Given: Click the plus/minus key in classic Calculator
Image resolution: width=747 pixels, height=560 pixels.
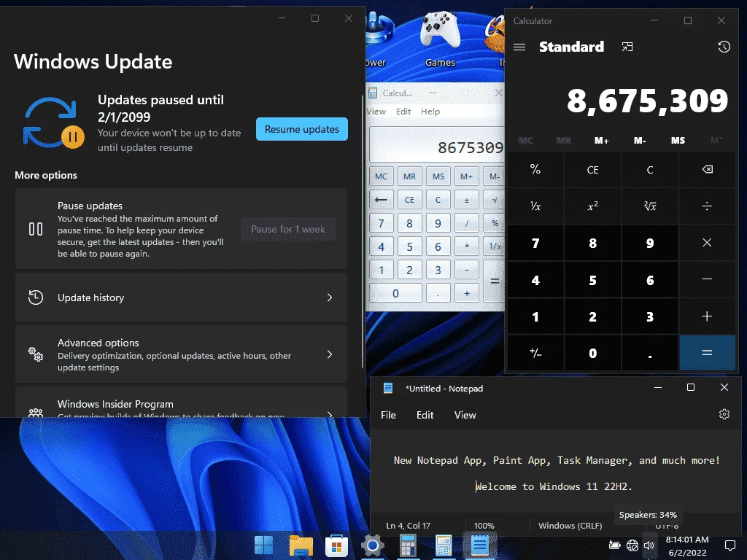Looking at the screenshot, I should coord(467,200).
